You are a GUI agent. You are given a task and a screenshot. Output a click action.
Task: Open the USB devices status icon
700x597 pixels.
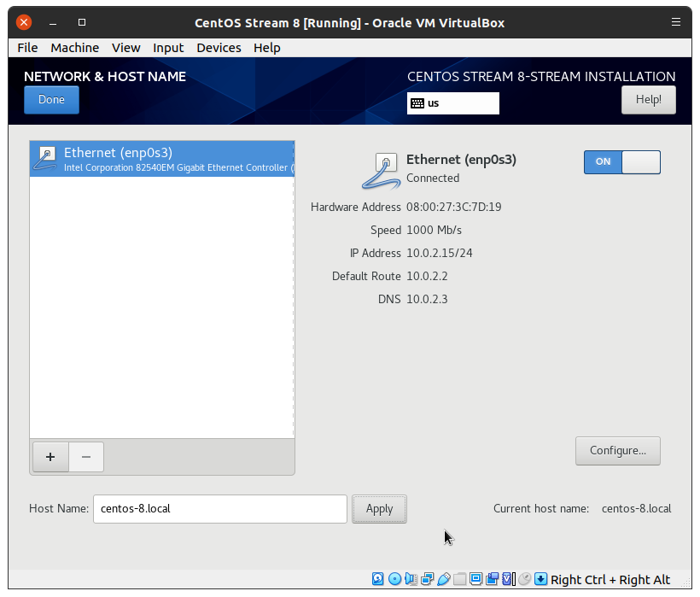click(x=443, y=579)
